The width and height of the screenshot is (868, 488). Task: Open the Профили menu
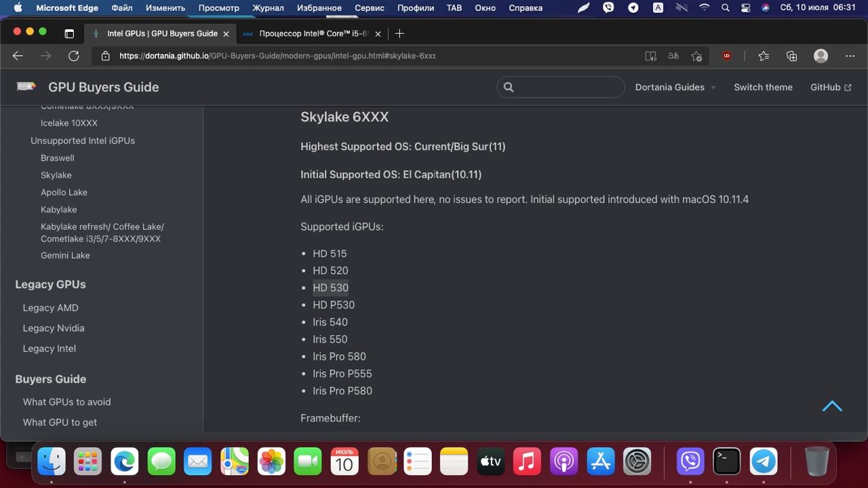coord(415,8)
